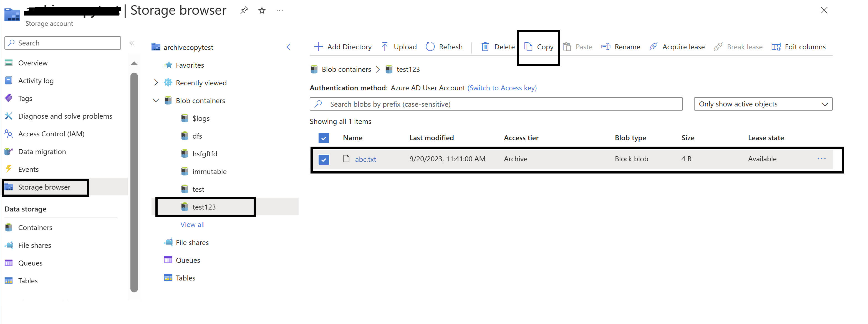Click Acquire lease icon

[653, 47]
